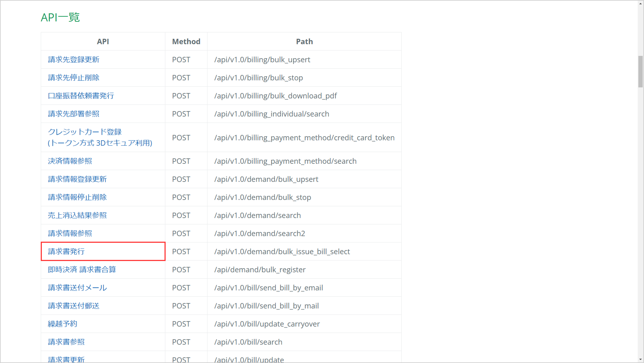Click the 繰越予約 API link
Viewport: 644px width, 363px height.
pos(63,324)
